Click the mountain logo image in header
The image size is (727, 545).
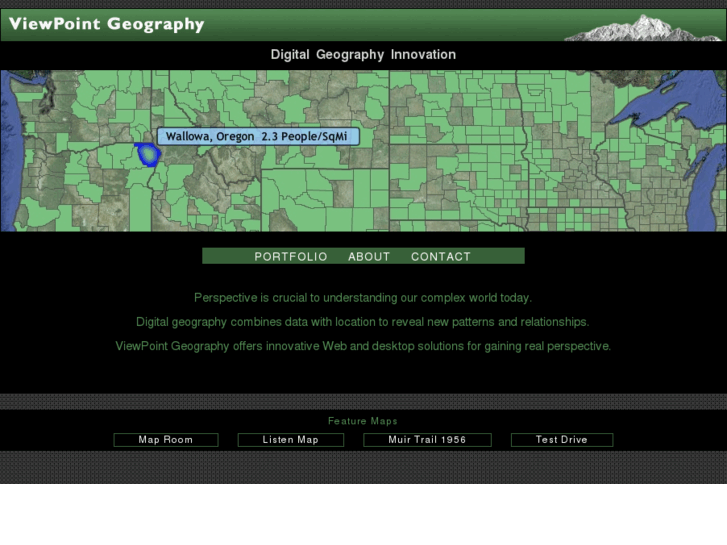point(642,28)
